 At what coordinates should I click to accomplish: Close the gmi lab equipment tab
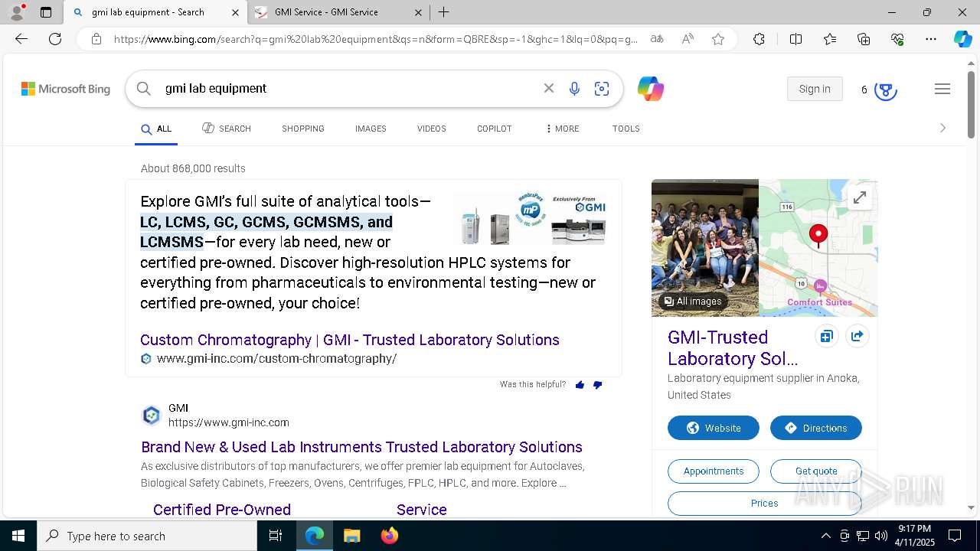tap(235, 12)
